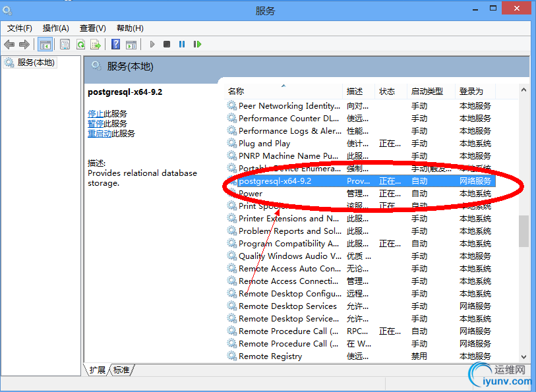
Task: Sort by the 状态 column header
Action: (x=391, y=92)
